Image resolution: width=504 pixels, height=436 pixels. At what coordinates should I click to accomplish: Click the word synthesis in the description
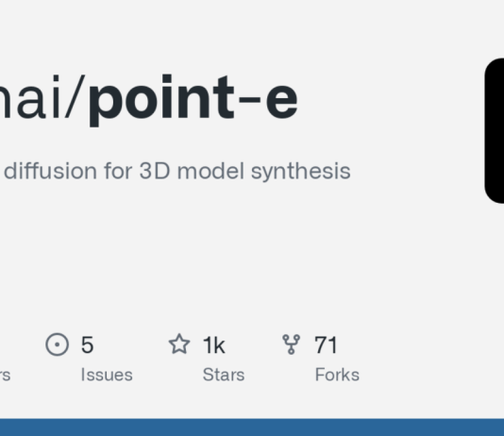tap(301, 172)
